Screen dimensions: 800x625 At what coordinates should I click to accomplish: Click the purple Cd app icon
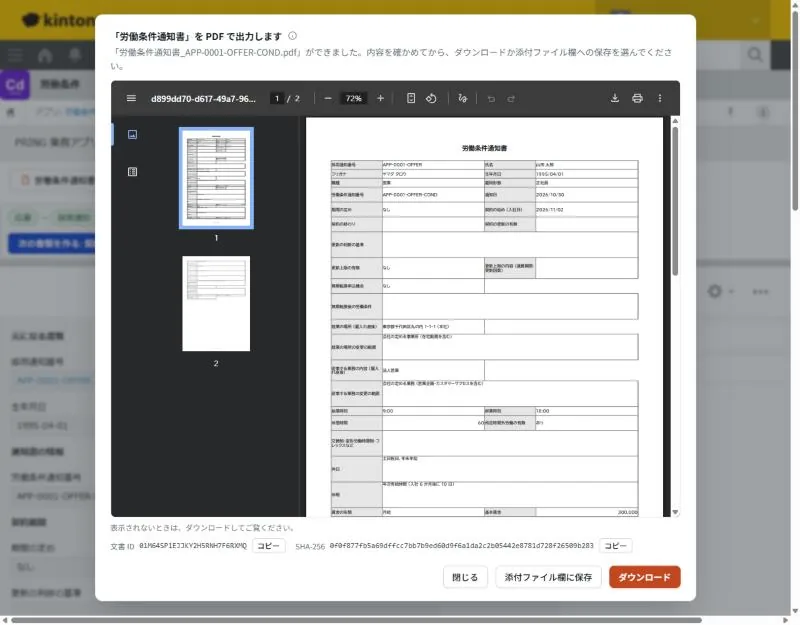(15, 85)
